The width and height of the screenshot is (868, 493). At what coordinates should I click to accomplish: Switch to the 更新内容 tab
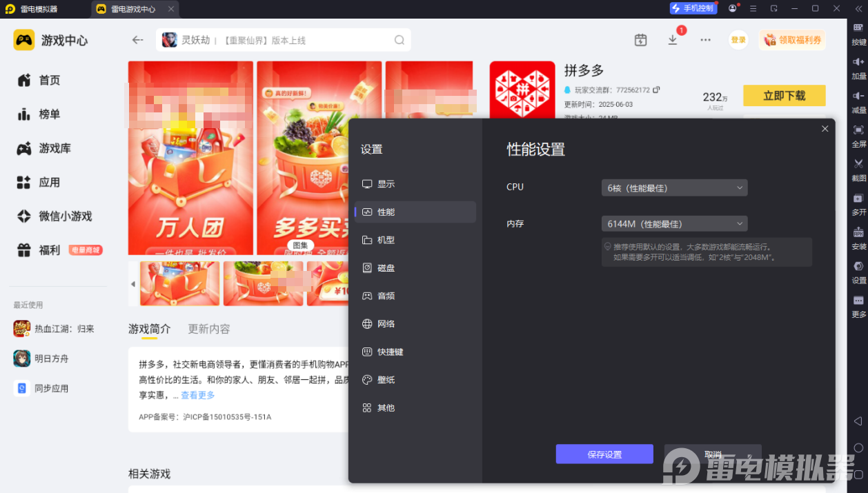point(209,329)
